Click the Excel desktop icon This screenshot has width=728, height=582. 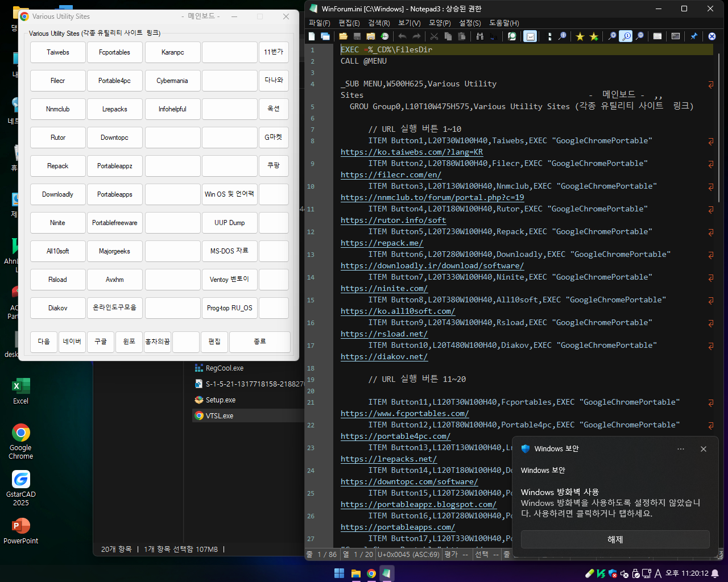click(x=21, y=391)
